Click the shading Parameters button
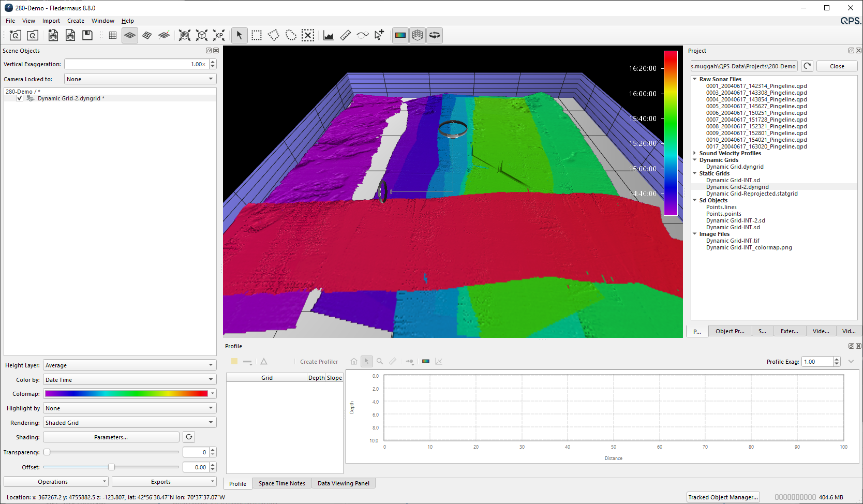Viewport: 863px width, 504px height. [111, 437]
